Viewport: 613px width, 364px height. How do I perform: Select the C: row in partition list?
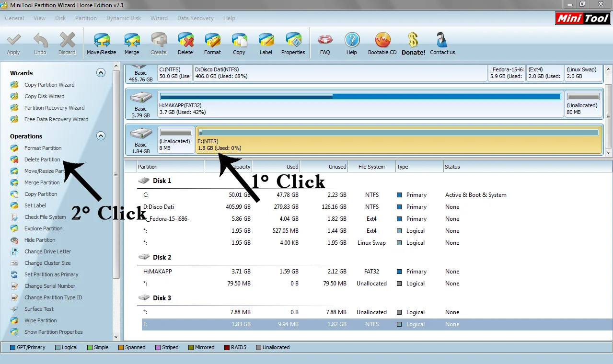(377, 195)
